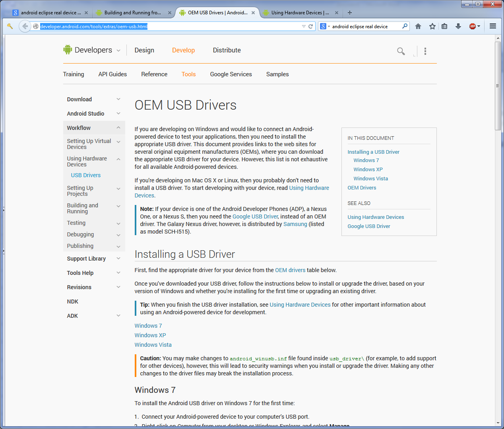Collapse the Workflow sidebar section
504x429 pixels.
118,128
